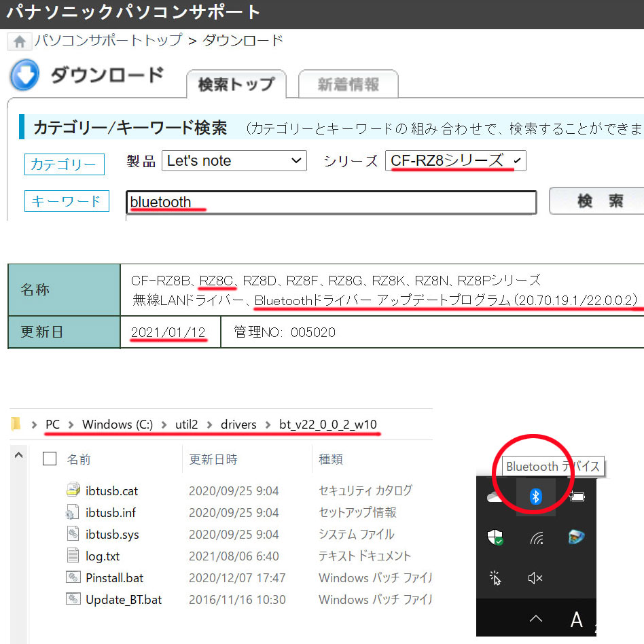Open パソコンサポートトップ breadcrumb link

pos(108,41)
